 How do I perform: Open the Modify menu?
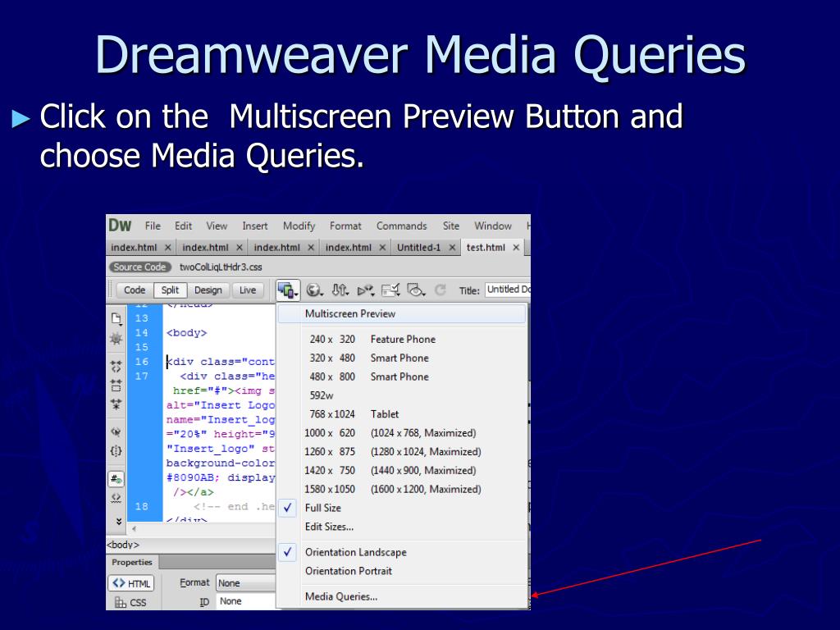[x=299, y=226]
